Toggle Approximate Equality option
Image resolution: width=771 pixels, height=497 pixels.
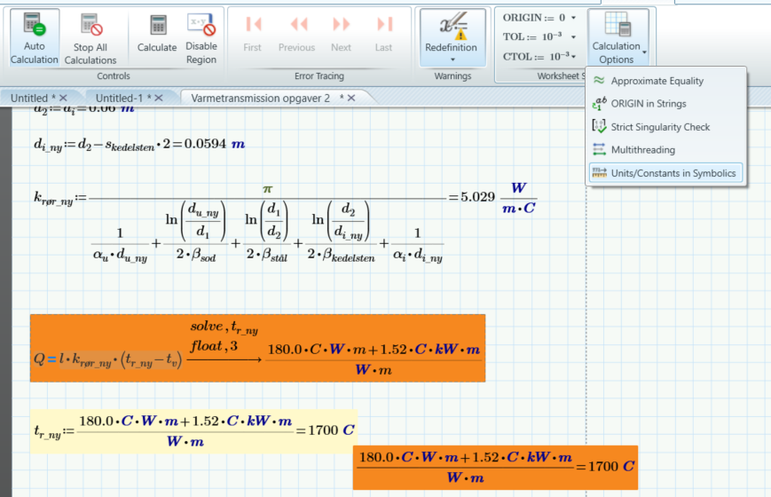[x=657, y=81]
